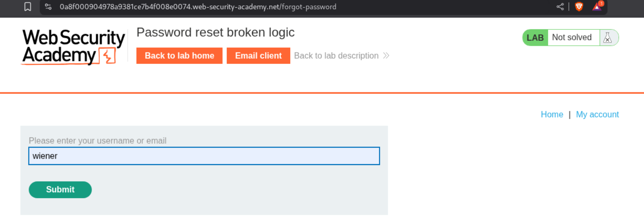Click double chevron after lab description
Image resolution: width=644 pixels, height=220 pixels.
click(386, 56)
